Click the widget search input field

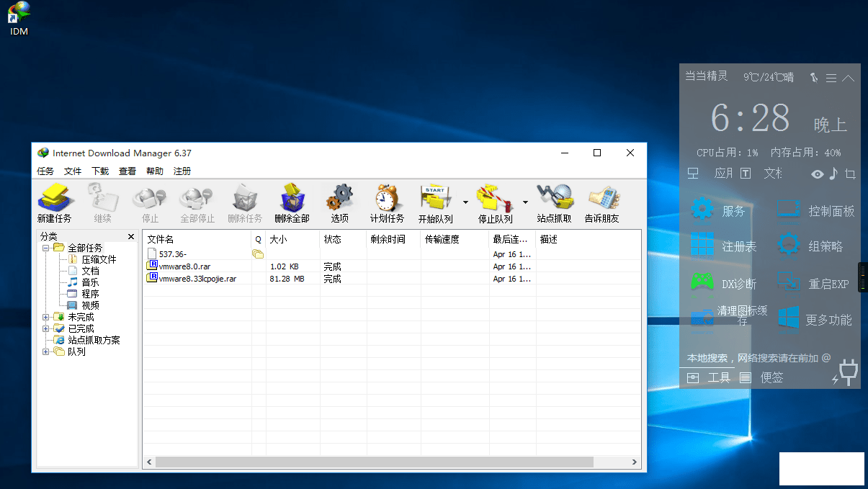pyautogui.click(x=758, y=357)
